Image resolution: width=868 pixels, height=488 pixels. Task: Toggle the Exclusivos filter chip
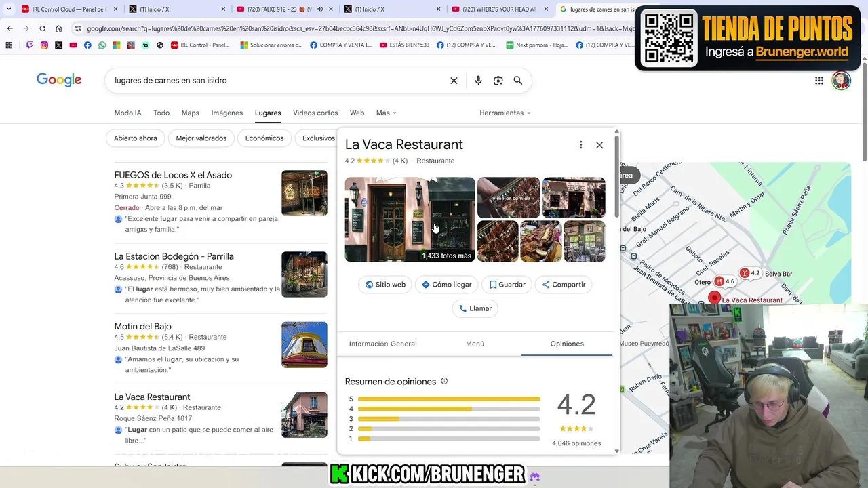(316, 138)
